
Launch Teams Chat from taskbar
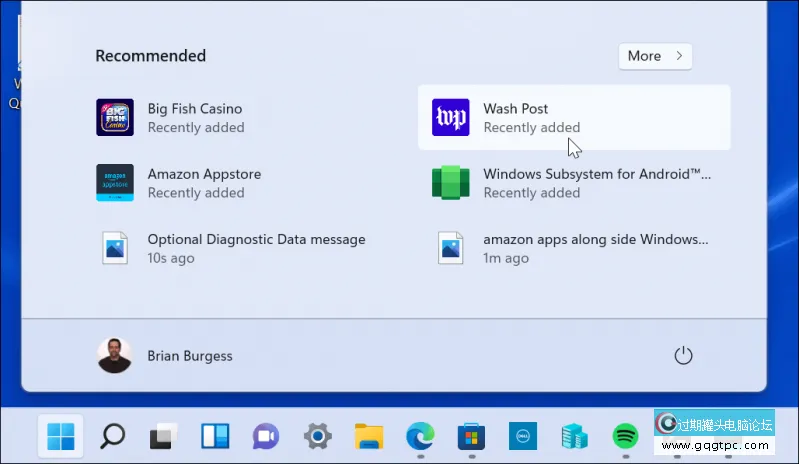coord(266,436)
